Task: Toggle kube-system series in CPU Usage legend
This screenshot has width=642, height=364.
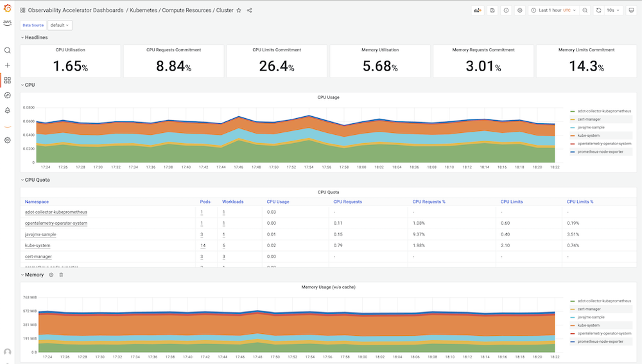Action: (588, 135)
